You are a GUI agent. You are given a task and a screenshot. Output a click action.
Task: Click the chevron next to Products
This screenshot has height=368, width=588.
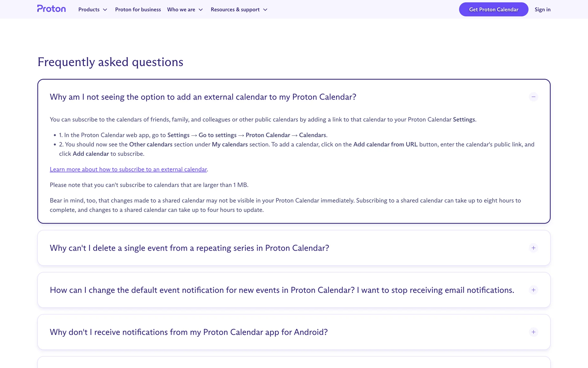pos(105,10)
